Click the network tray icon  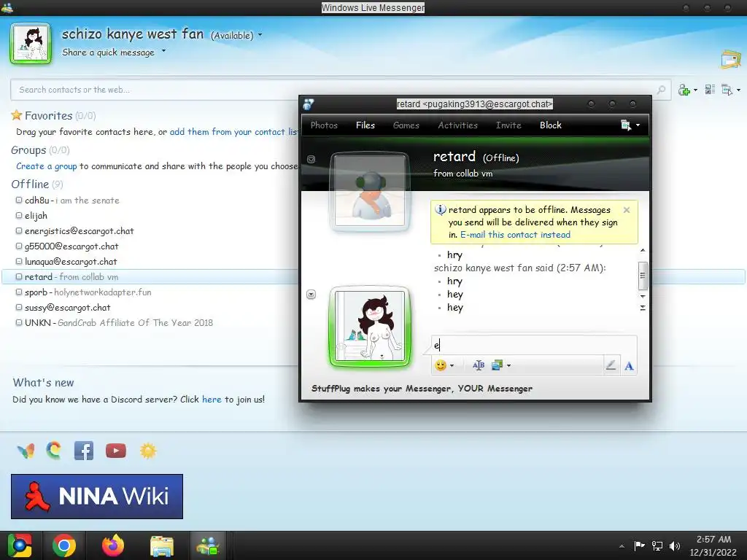pos(657,545)
